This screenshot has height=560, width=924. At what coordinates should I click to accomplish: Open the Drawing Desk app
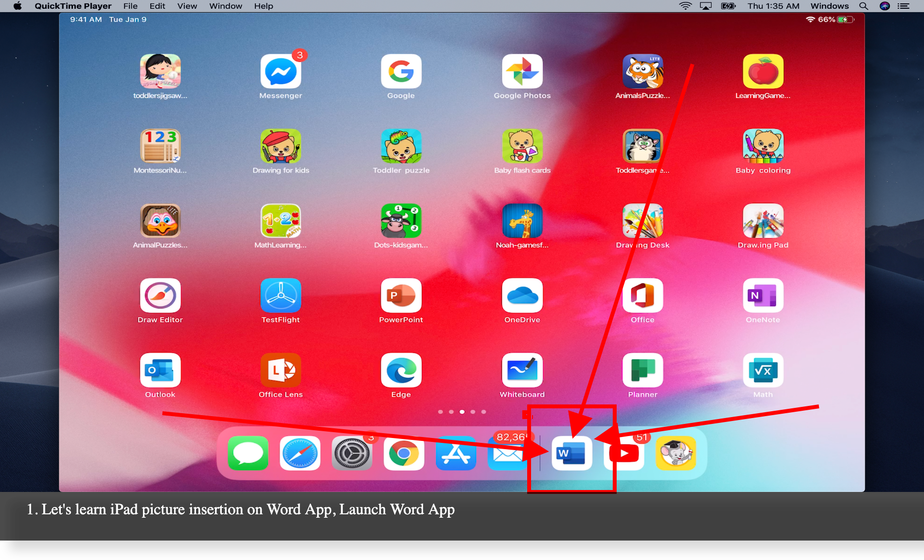643,221
